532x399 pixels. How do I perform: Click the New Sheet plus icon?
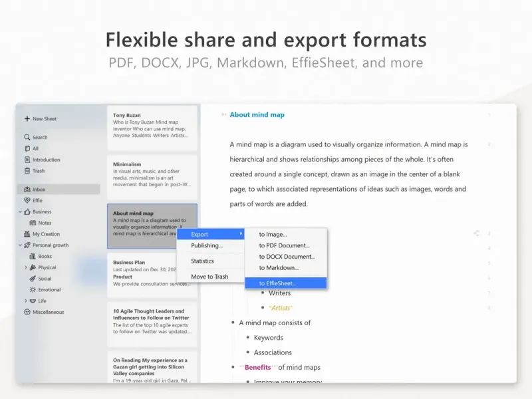click(x=27, y=119)
